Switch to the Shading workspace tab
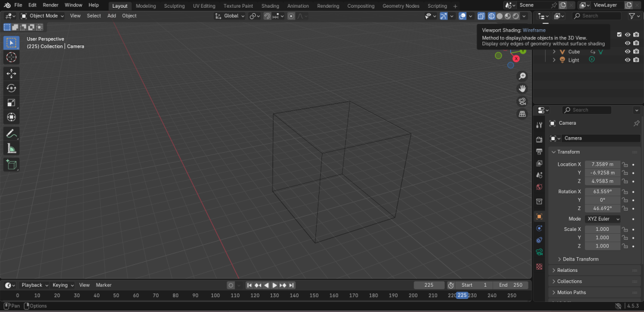644x312 pixels. click(x=270, y=6)
